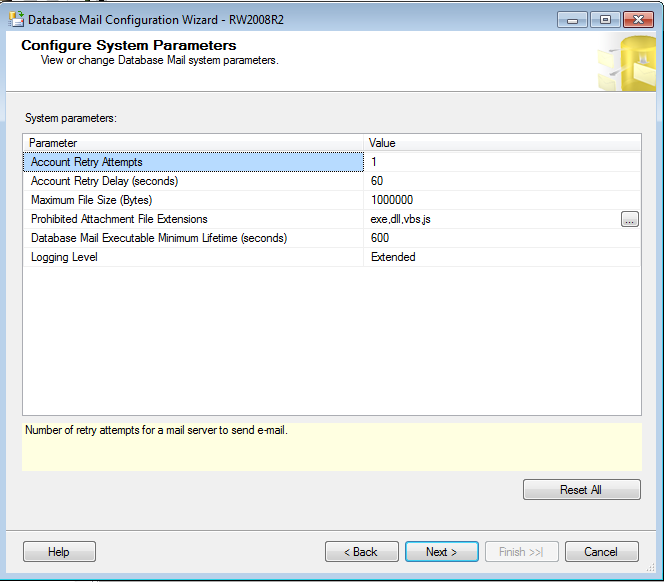Open the Logging Level value Extended
The height and width of the screenshot is (582, 664).
(502, 257)
